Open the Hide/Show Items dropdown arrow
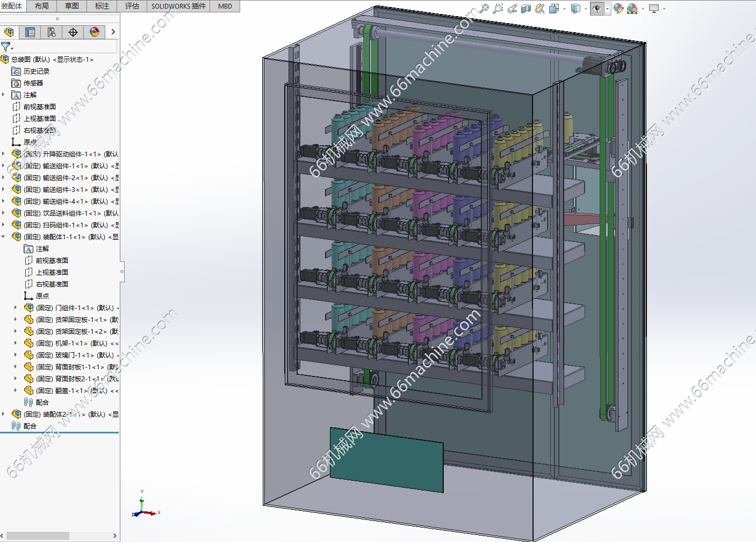756x542 pixels. coord(607,9)
